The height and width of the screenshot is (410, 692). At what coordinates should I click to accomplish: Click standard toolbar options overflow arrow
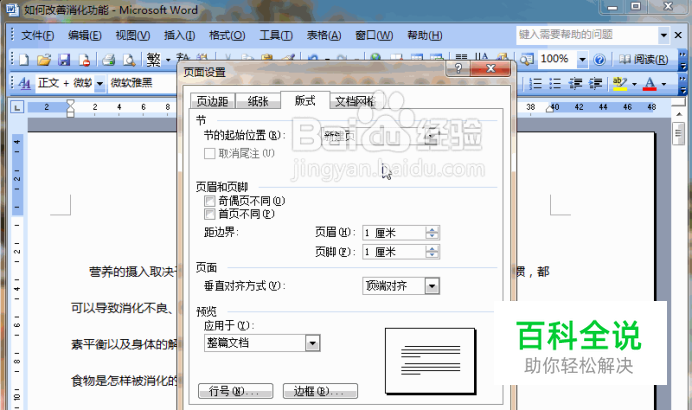tap(683, 60)
